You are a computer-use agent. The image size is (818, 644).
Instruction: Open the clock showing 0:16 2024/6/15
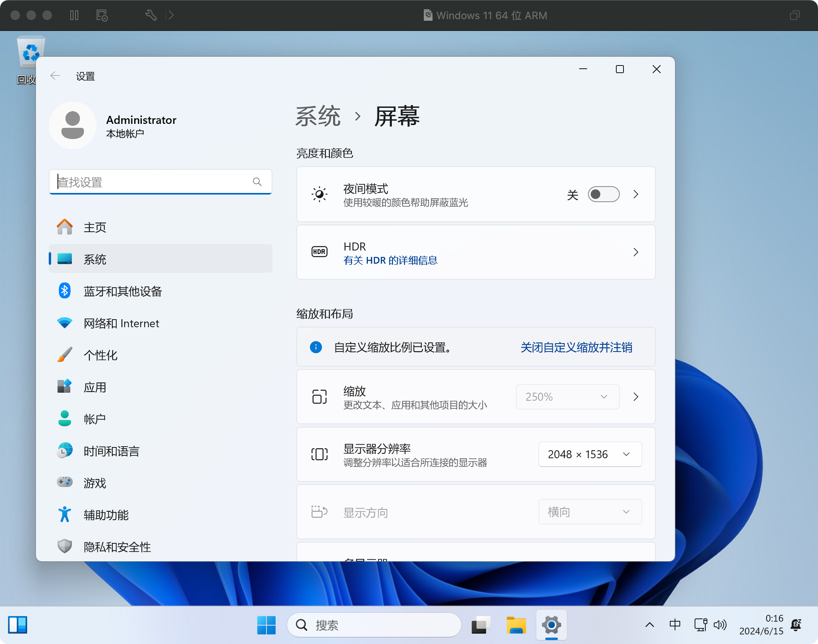tap(761, 625)
